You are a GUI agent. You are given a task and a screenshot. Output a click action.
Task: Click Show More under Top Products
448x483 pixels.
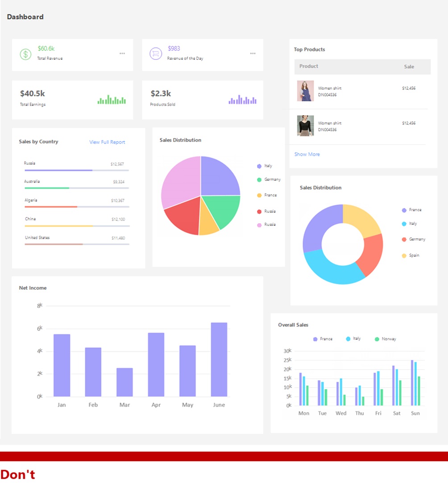307,154
